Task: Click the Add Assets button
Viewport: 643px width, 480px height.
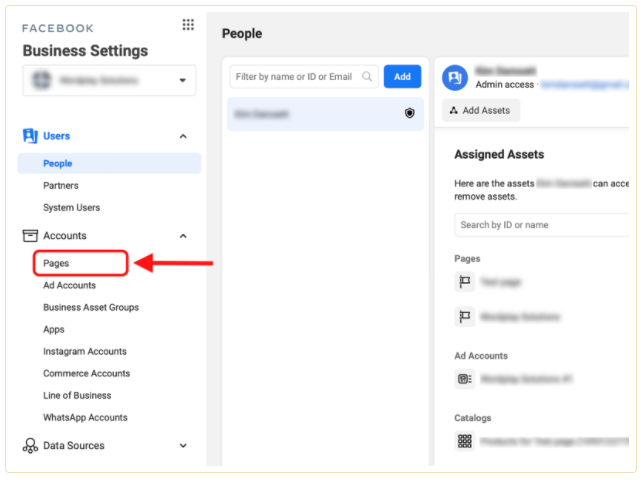Action: coord(481,110)
